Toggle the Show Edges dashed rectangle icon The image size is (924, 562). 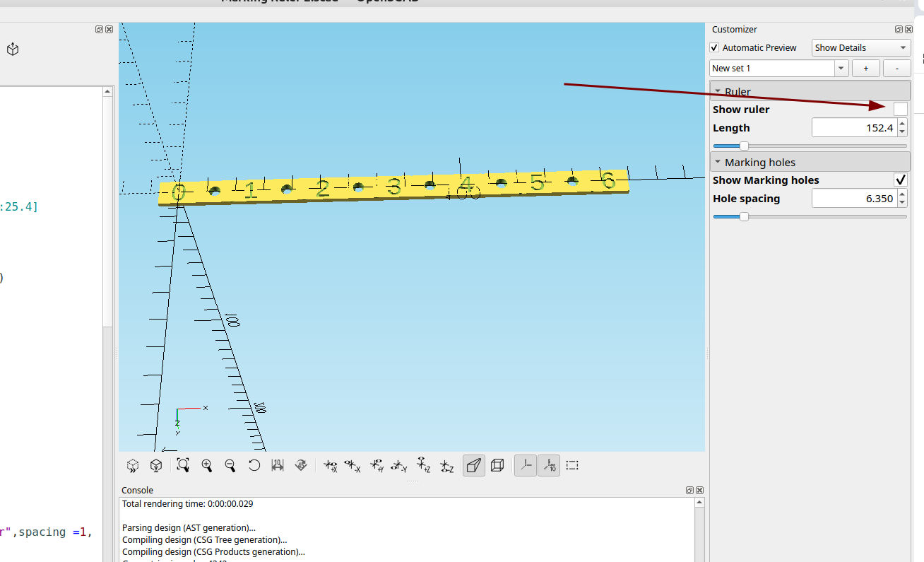(572, 465)
